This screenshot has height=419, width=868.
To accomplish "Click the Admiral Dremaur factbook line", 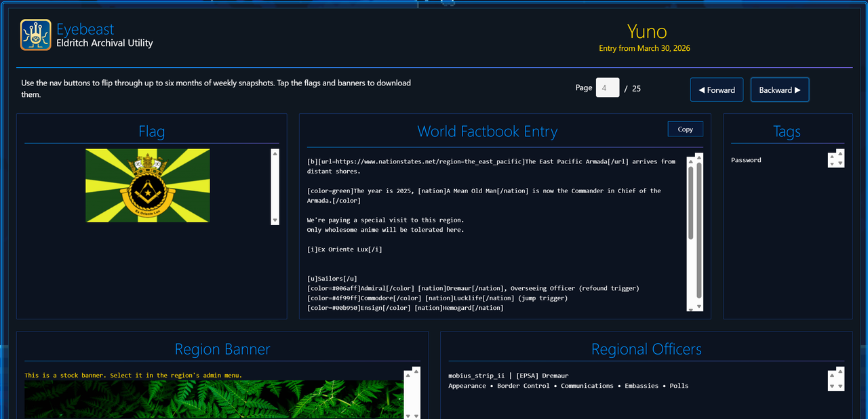I will coord(473,288).
